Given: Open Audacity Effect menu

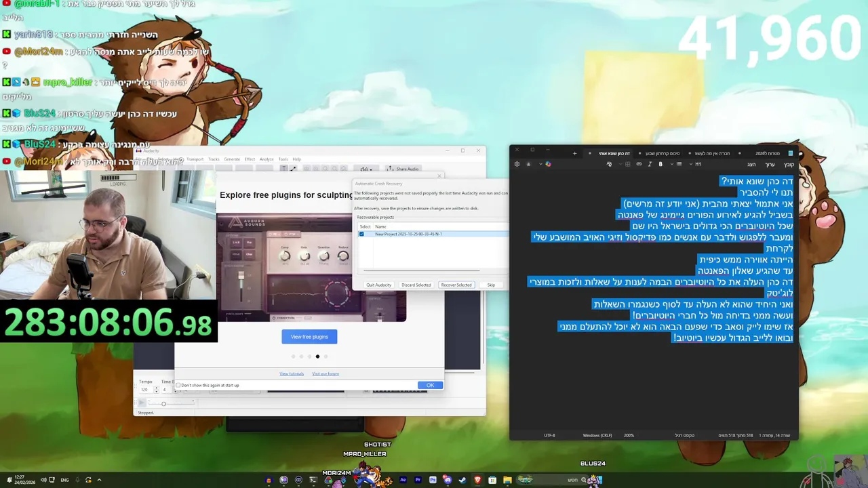Looking at the screenshot, I should click(x=250, y=159).
